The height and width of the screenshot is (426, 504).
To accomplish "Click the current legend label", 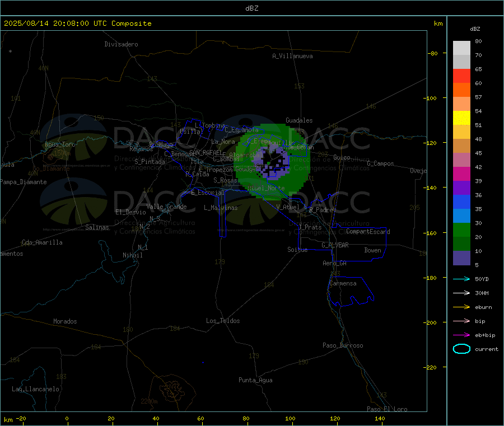I will click(x=487, y=349).
